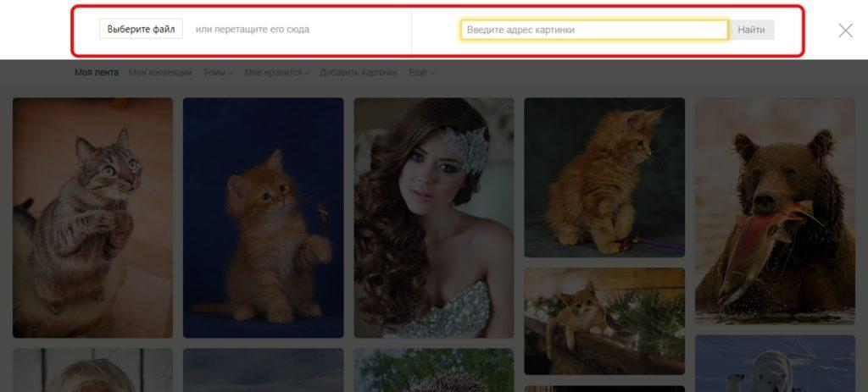Focus the Введите адрес картинки field
The height and width of the screenshot is (392, 868).
pos(594,30)
